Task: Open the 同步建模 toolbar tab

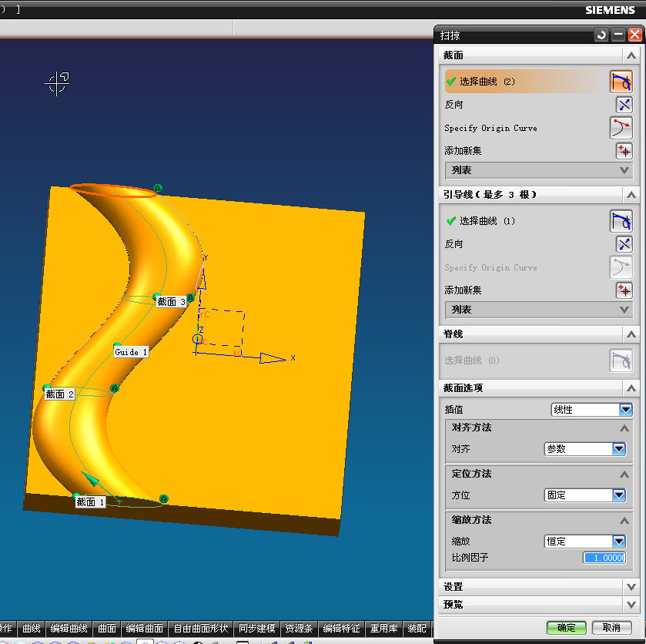Action: (x=256, y=629)
